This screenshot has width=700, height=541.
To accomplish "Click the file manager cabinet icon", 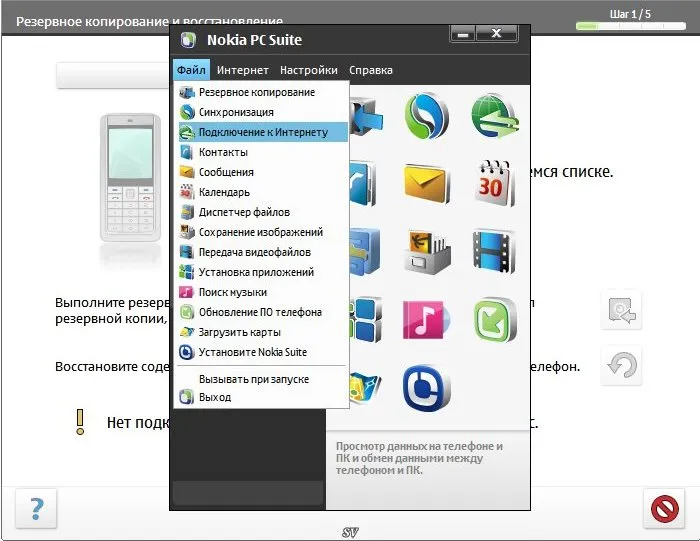I will tap(365, 251).
